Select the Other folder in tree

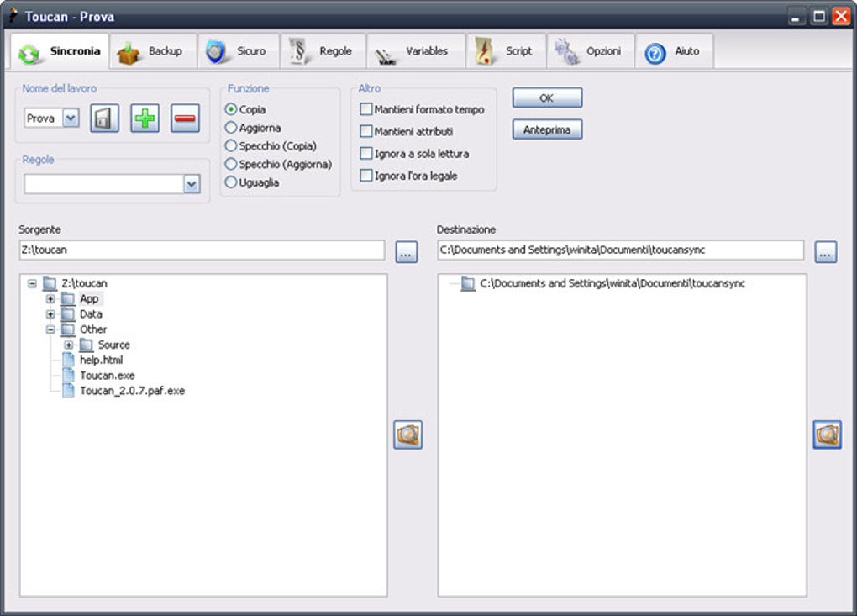(x=93, y=329)
